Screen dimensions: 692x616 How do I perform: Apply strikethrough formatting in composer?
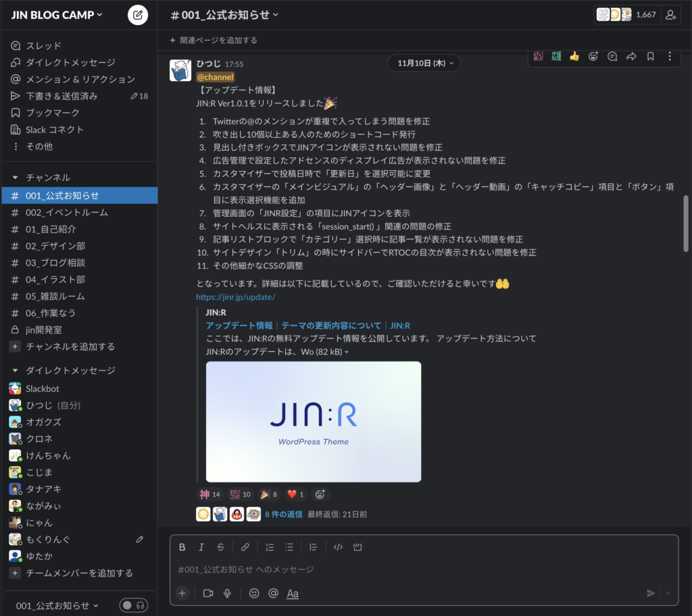point(221,547)
